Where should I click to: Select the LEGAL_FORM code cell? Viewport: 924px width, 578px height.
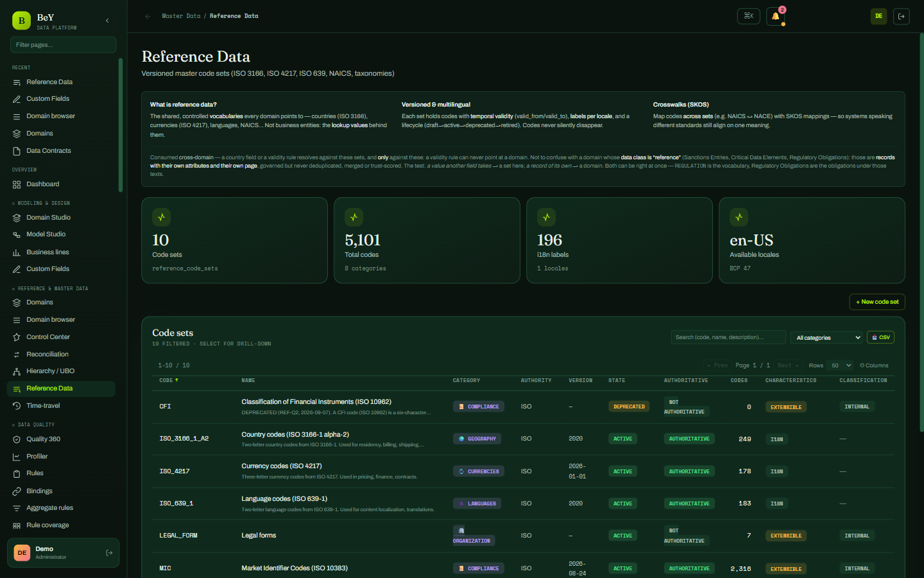pos(178,536)
